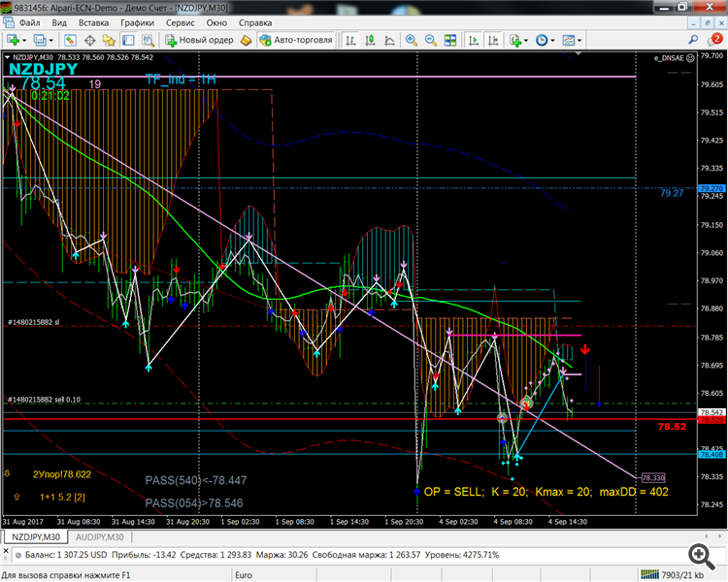Click the Уровень: 4275.71% text

(462, 555)
